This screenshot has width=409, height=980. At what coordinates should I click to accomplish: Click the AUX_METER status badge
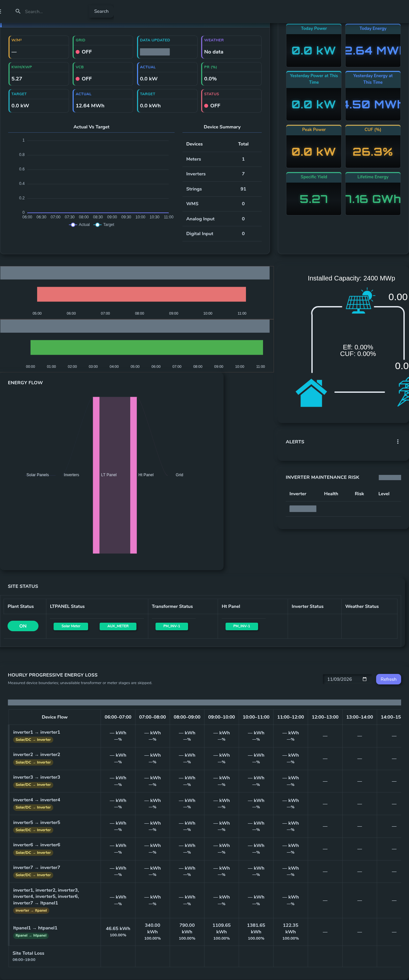pos(118,626)
